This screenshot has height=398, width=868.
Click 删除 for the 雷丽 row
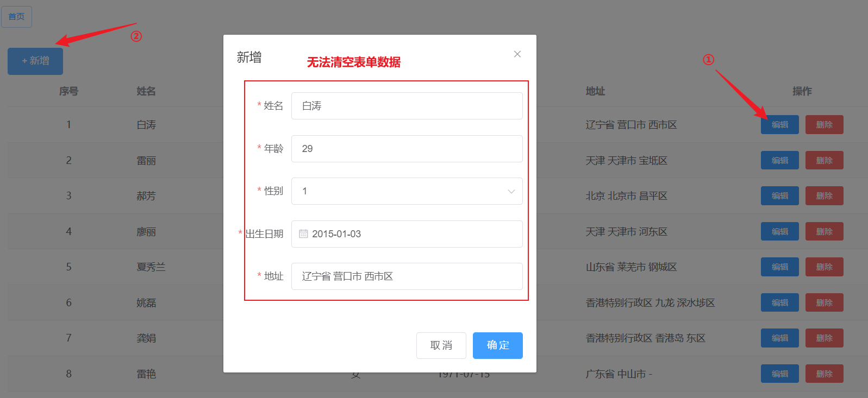click(x=825, y=161)
